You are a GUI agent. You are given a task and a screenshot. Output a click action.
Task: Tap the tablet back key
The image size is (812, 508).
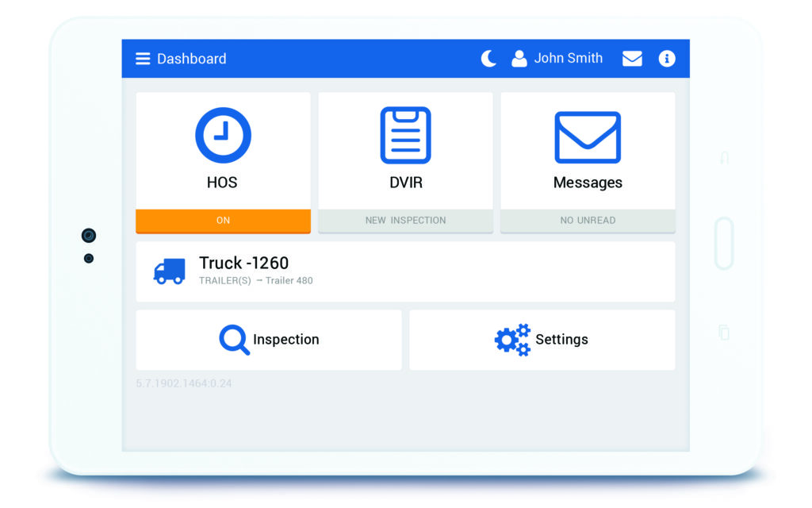(725, 158)
